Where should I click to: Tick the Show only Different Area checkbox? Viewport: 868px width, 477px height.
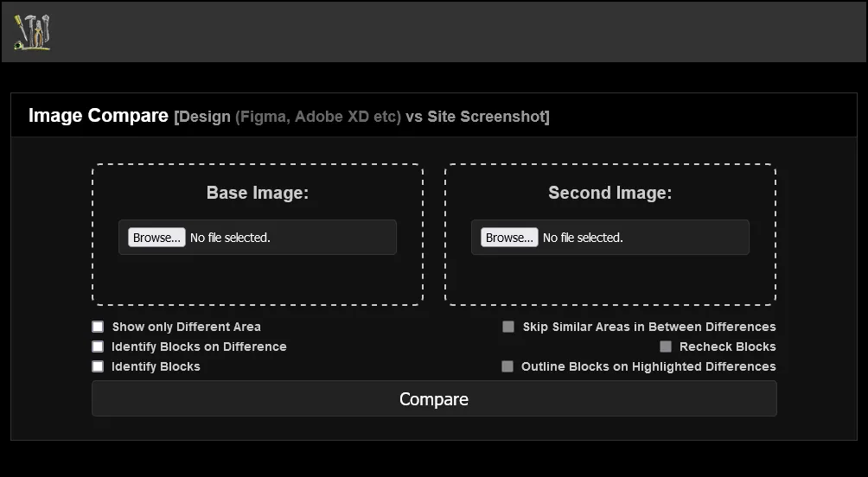pos(98,327)
